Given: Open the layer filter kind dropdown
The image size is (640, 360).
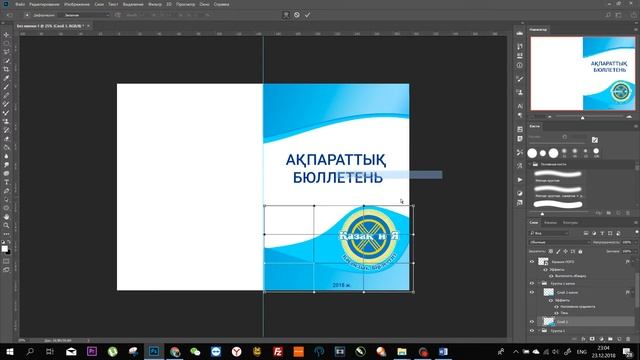Looking at the screenshot, I should pyautogui.click(x=549, y=233).
